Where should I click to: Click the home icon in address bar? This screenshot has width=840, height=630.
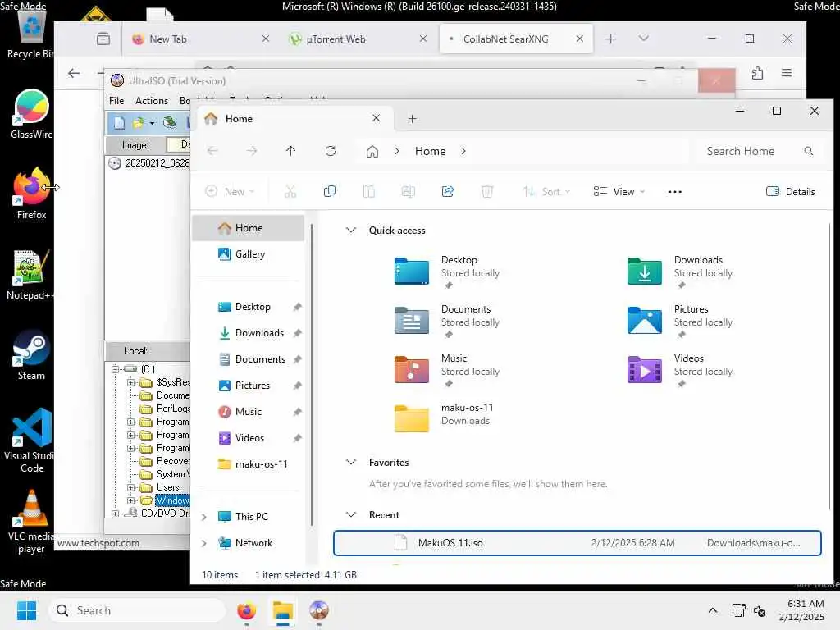372,152
